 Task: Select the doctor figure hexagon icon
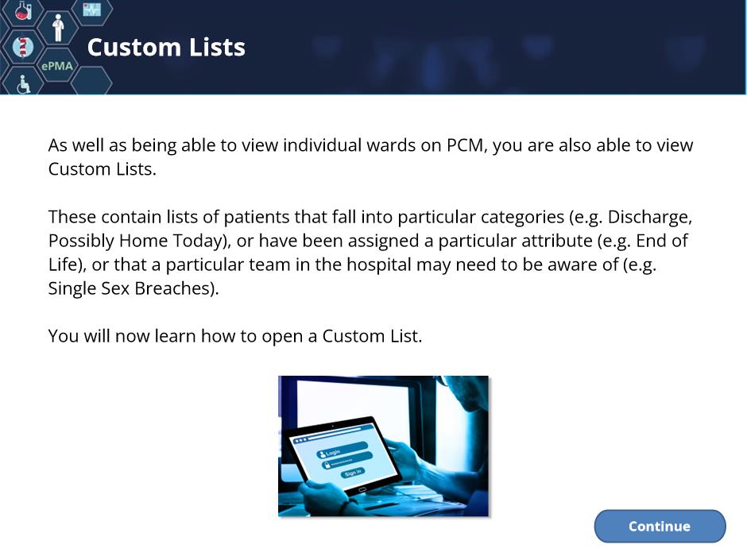pos(58,28)
